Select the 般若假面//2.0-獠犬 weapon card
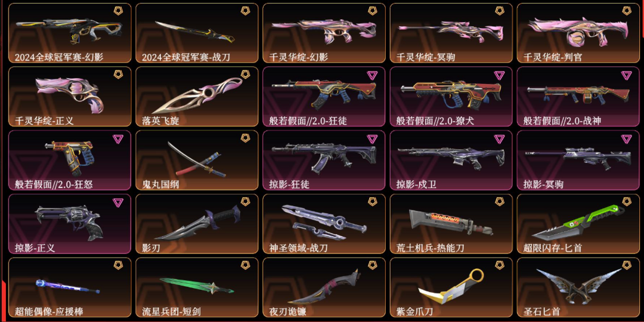The width and height of the screenshot is (644, 322). 451,97
